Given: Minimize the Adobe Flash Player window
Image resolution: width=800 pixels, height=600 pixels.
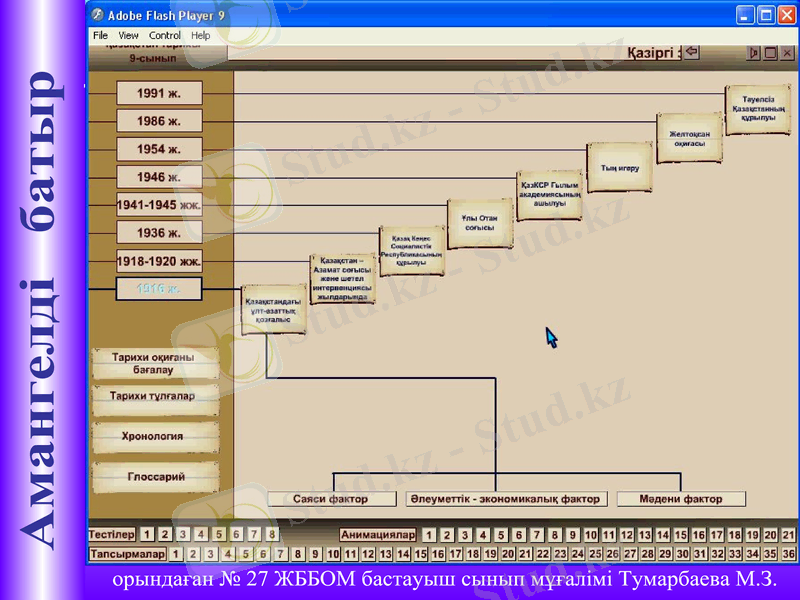Looking at the screenshot, I should [746, 15].
